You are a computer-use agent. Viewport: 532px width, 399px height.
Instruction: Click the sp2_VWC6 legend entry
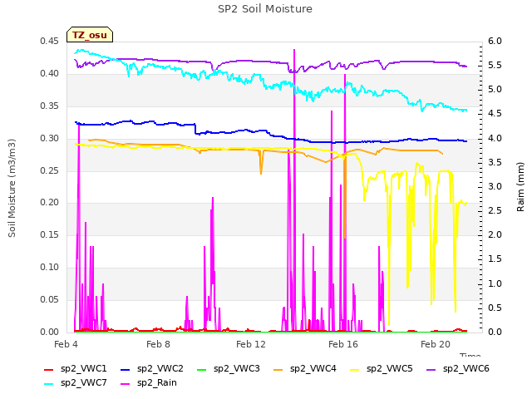click(458, 368)
